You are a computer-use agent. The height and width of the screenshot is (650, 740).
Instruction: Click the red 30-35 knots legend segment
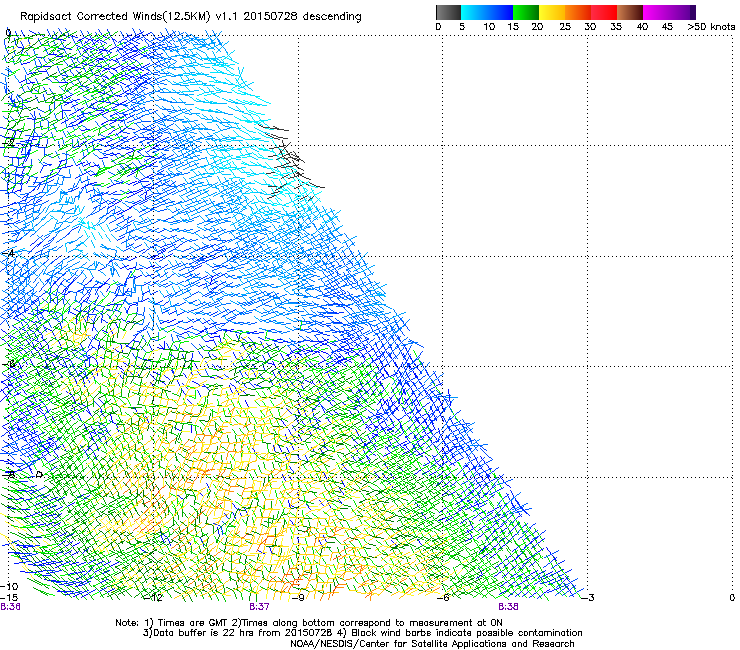coord(604,12)
